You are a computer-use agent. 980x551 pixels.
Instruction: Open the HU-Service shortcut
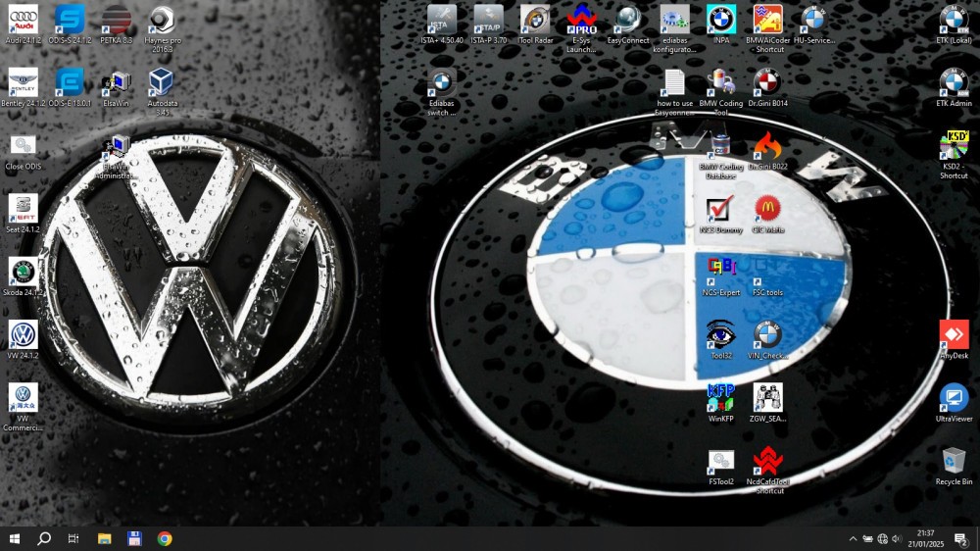813,24
